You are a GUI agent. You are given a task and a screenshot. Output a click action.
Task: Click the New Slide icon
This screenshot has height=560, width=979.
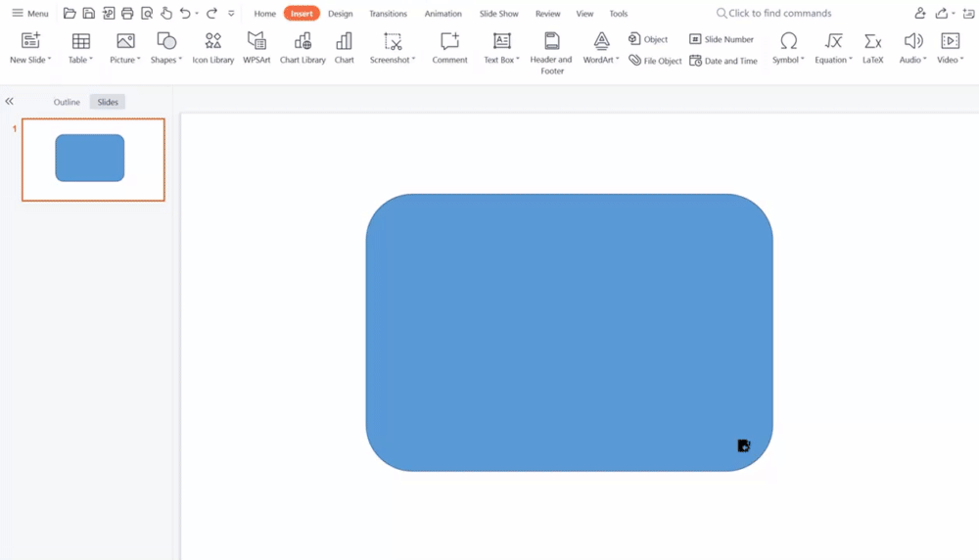[30, 41]
